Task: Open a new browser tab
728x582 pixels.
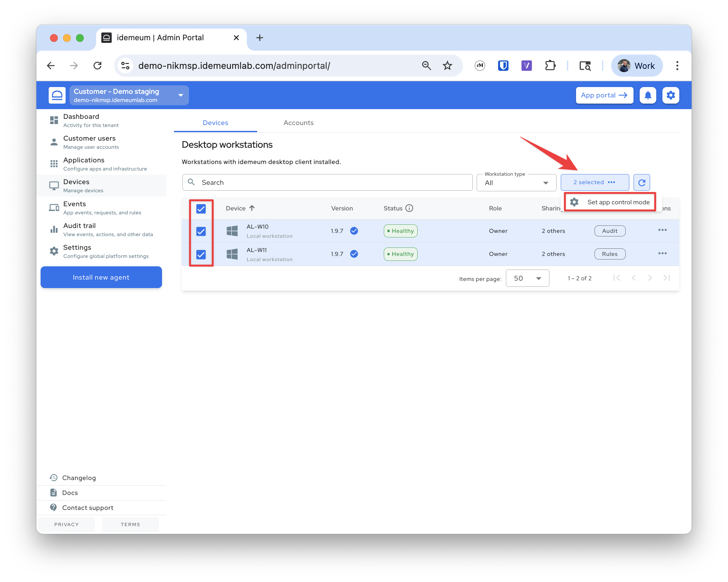Action: pos(259,37)
